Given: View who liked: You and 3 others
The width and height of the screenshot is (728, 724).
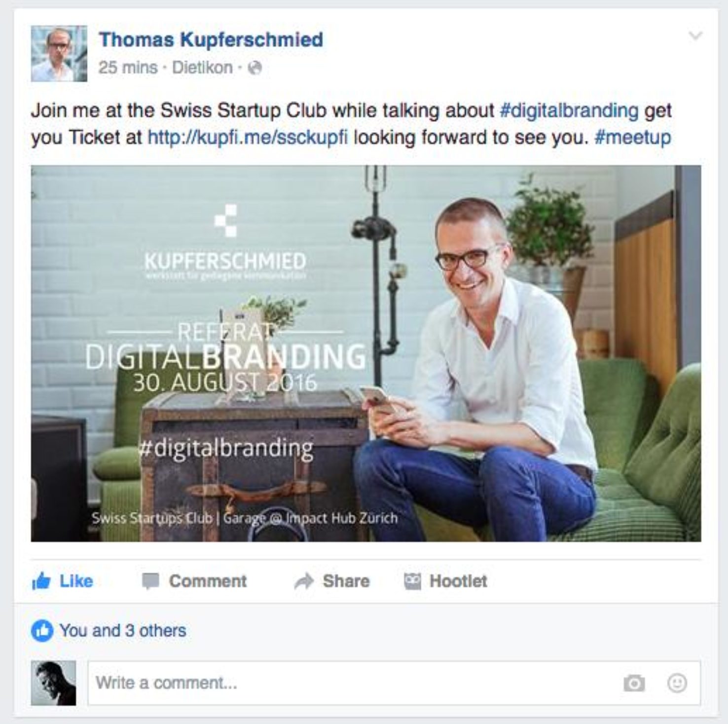Looking at the screenshot, I should tap(123, 630).
